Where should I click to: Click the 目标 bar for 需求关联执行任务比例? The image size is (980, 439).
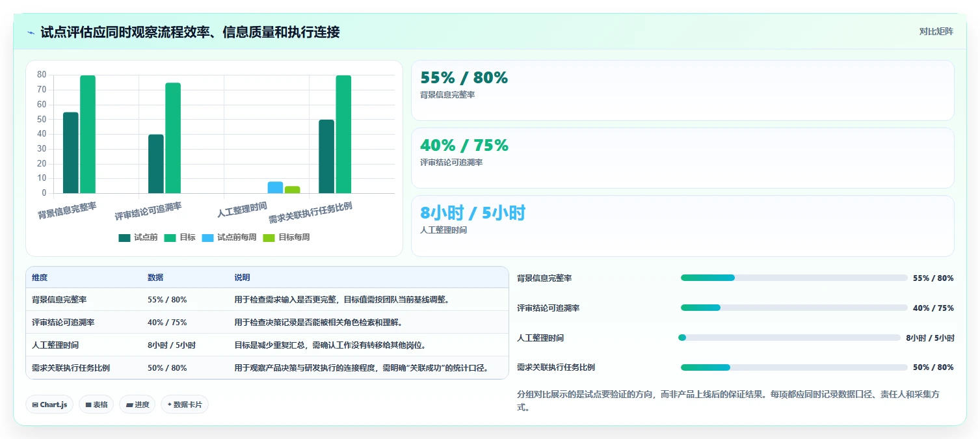click(343, 135)
